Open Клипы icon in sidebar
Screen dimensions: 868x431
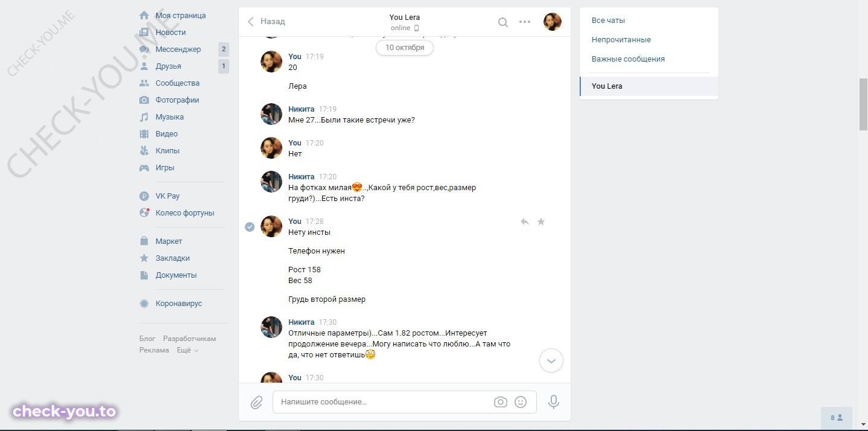click(x=144, y=150)
